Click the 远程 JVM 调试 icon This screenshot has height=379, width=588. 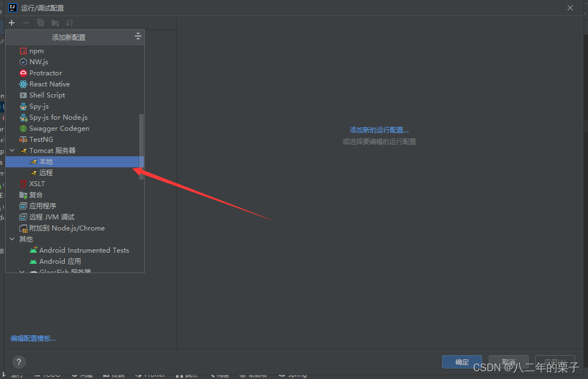pos(23,217)
